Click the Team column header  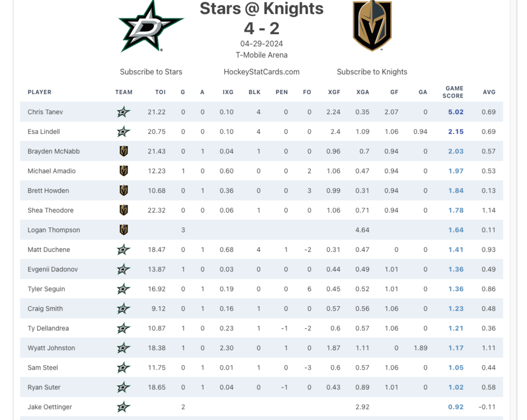(124, 92)
